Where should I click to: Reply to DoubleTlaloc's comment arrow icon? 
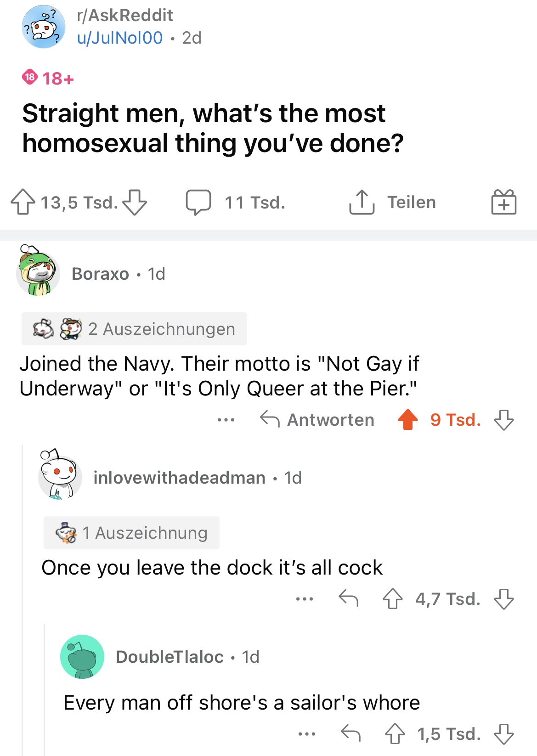[x=350, y=733]
